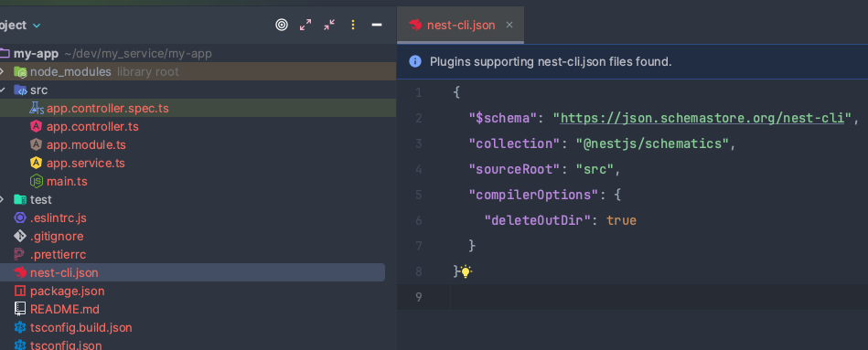Click the README.md book icon

[20, 309]
